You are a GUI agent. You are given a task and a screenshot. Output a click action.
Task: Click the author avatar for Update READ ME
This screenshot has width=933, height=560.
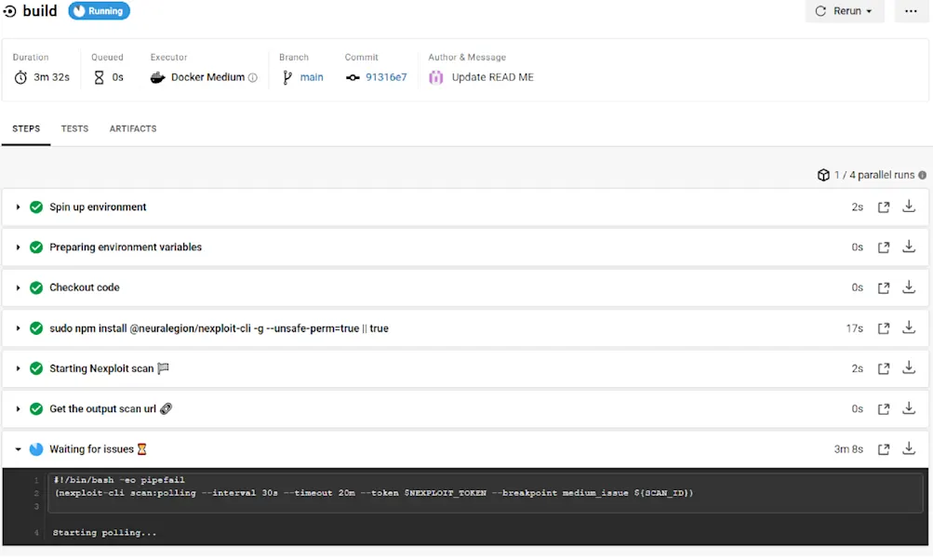pyautogui.click(x=435, y=77)
